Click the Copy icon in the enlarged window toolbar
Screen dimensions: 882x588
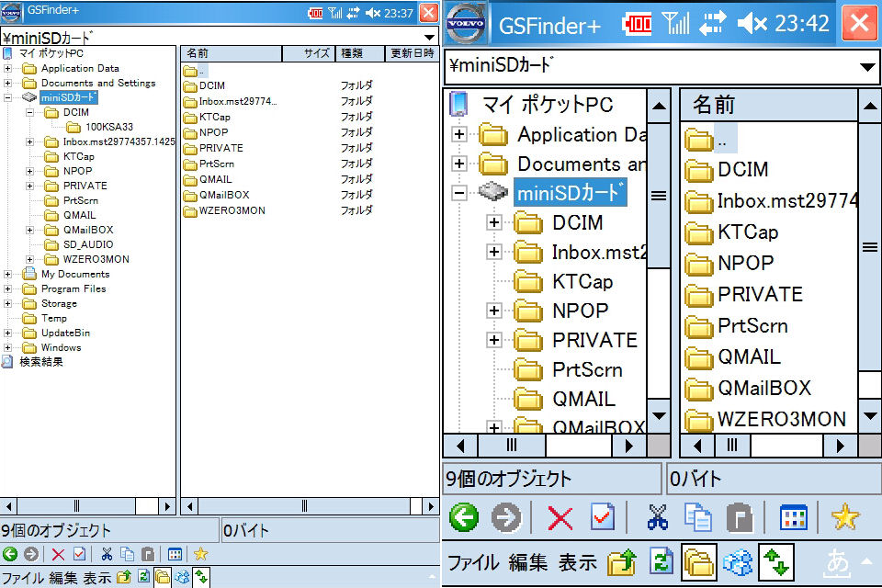(x=698, y=518)
